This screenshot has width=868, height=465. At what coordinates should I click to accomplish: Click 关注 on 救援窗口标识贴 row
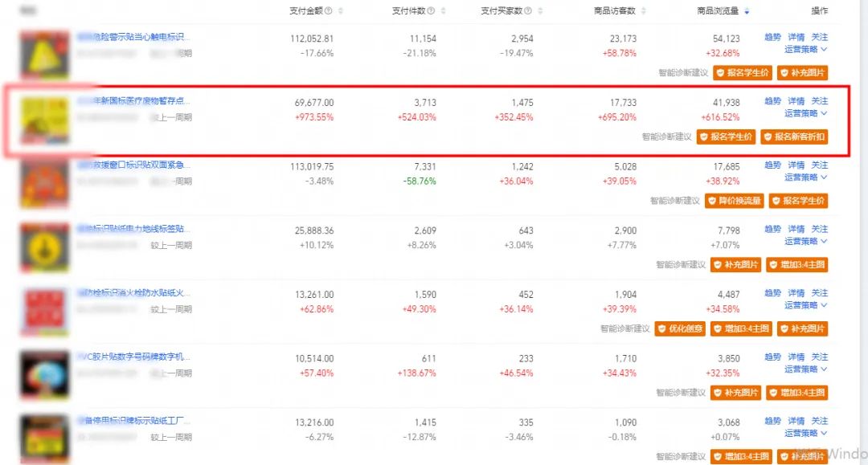tap(819, 165)
